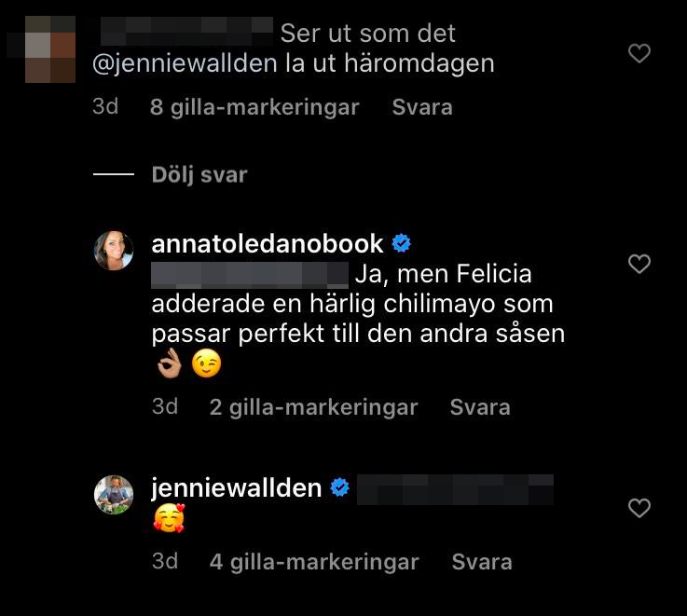687x616 pixels.
Task: Open annatoledanobook username link
Action: pyautogui.click(x=268, y=243)
